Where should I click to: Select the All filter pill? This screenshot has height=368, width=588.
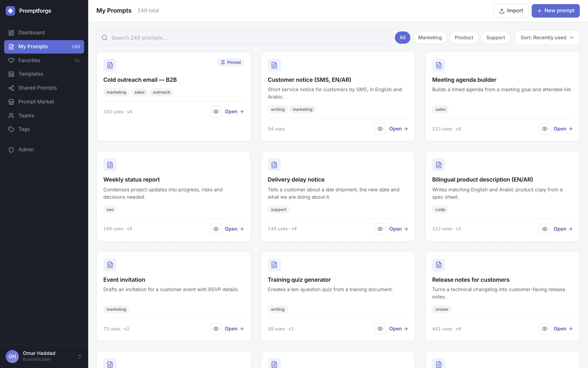click(x=402, y=38)
